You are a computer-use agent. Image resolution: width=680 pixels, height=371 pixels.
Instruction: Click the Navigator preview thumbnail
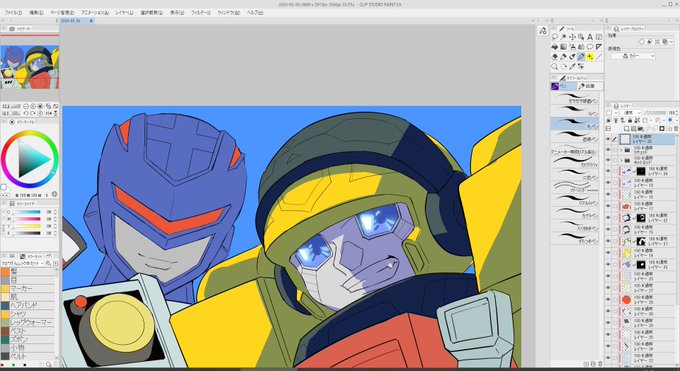click(29, 67)
